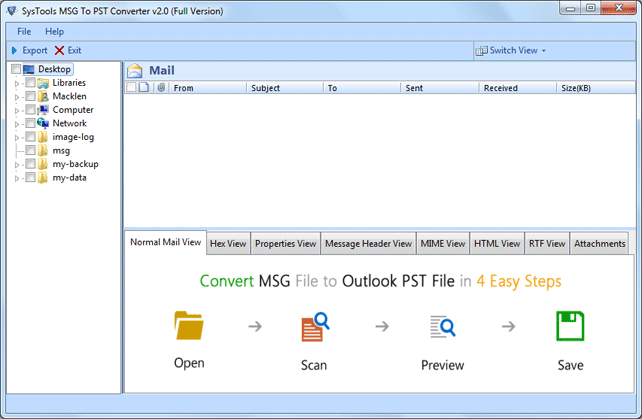Switch to the MIME View tab

pyautogui.click(x=443, y=244)
